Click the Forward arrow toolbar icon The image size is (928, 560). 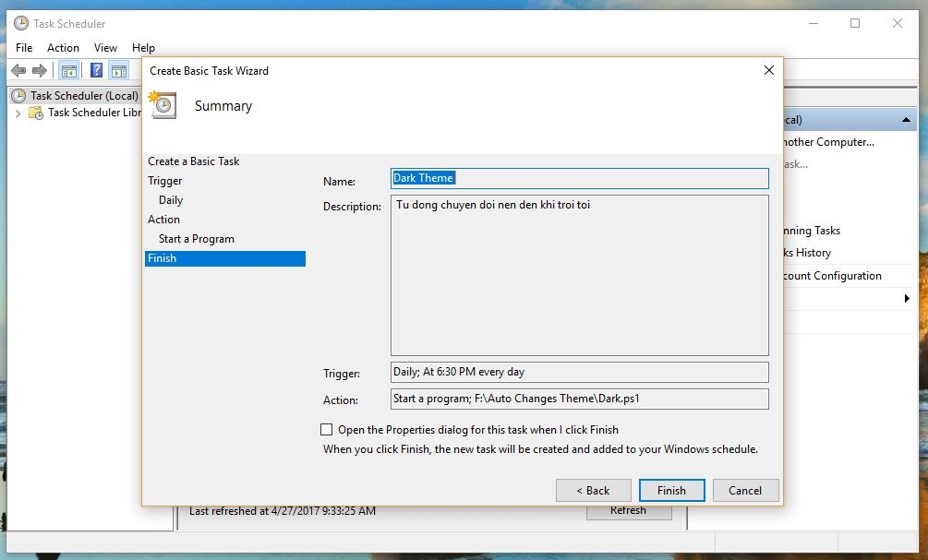40,71
